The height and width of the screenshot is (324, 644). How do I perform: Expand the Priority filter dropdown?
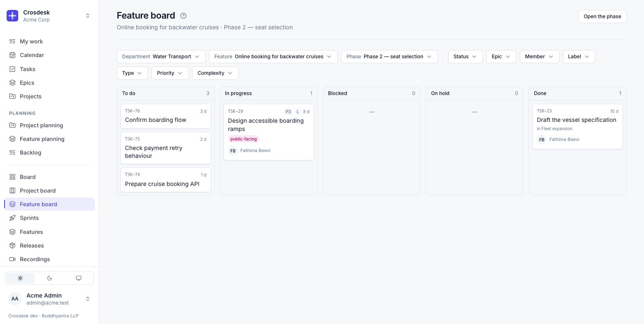point(170,73)
